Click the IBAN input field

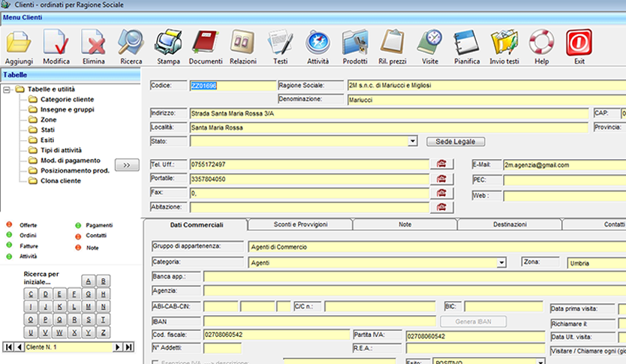point(320,321)
